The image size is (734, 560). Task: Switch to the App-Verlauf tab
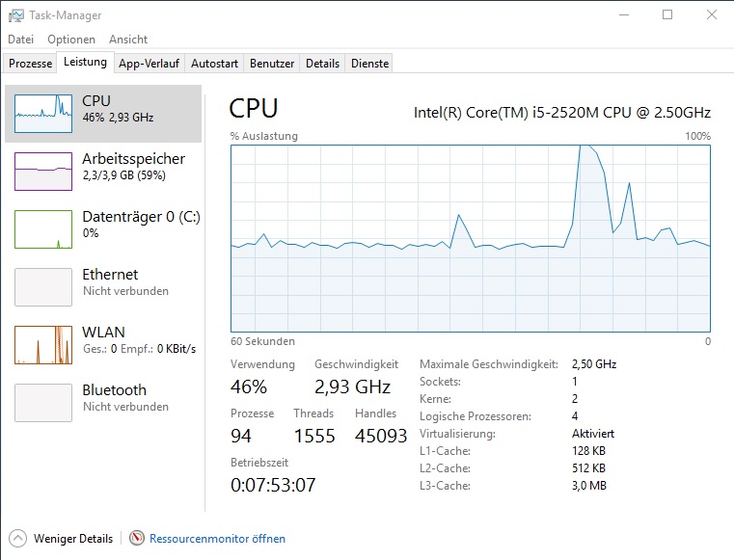click(149, 64)
